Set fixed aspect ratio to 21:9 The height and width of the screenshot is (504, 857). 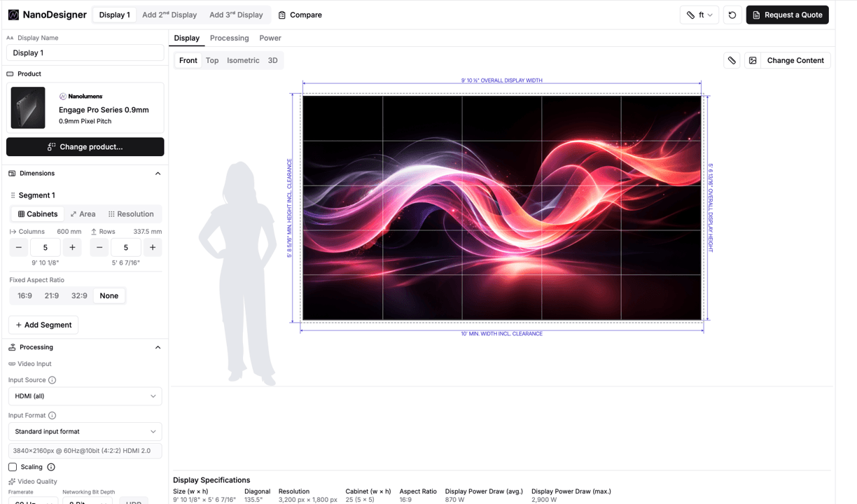coord(52,295)
